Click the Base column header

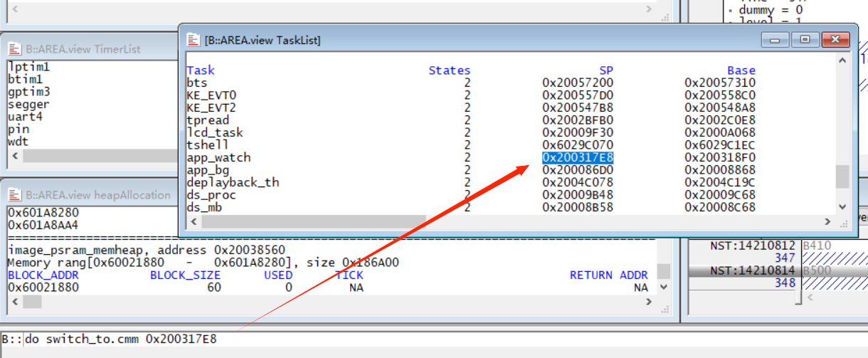[741, 70]
